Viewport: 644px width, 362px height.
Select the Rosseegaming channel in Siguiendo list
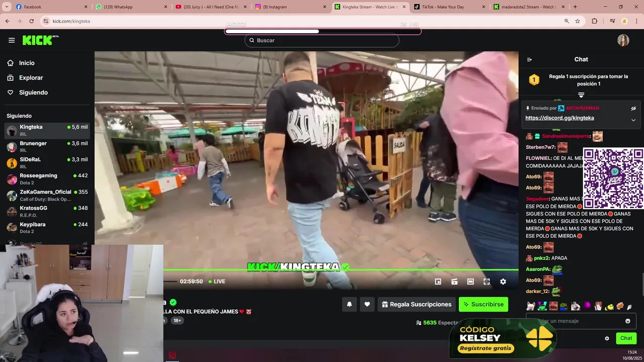47,179
